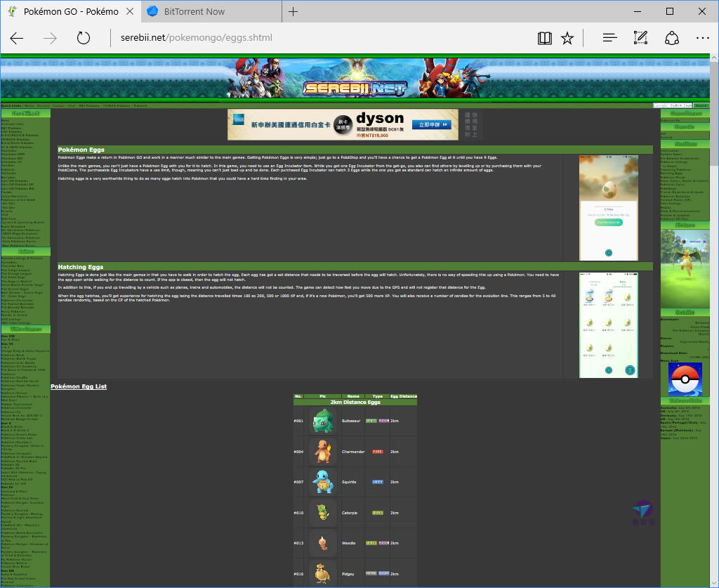
Task: Click the Charizard picture in the right sidebar
Action: coord(685,269)
